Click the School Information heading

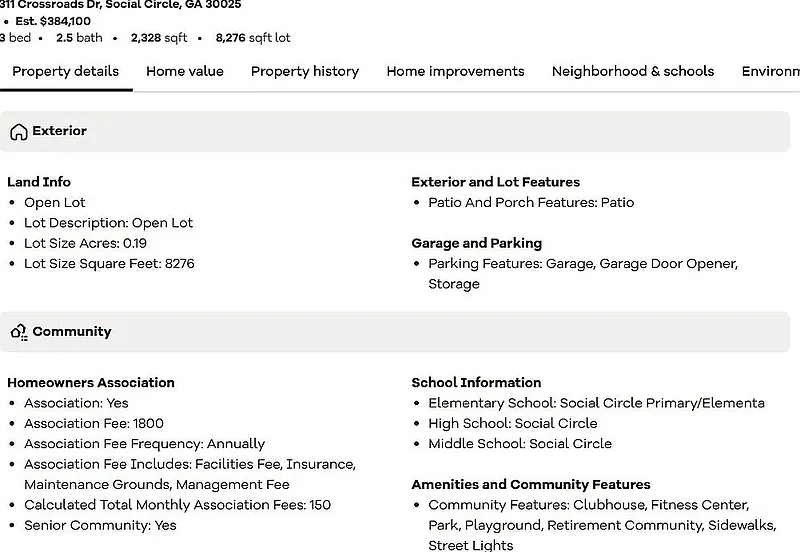476,382
